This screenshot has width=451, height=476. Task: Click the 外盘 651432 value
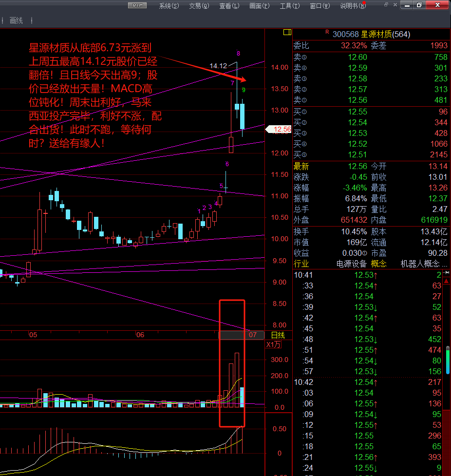pyautogui.click(x=354, y=220)
